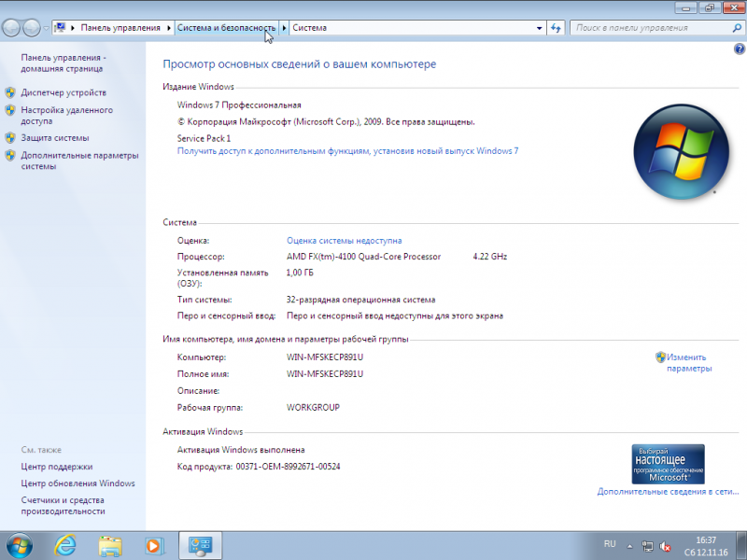The height and width of the screenshot is (560, 747).
Task: Select '32-разрядная операционная система' text
Action: click(x=360, y=300)
